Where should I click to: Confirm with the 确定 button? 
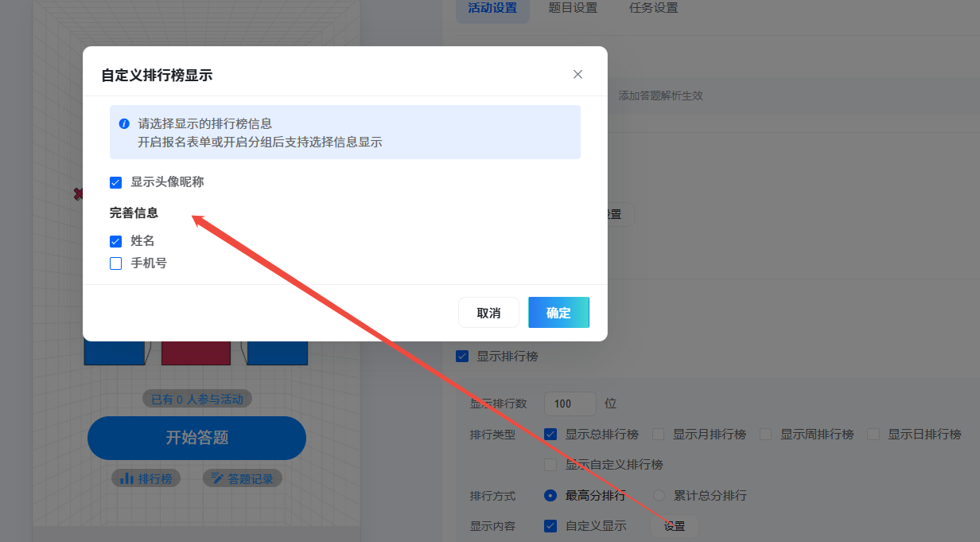click(558, 313)
